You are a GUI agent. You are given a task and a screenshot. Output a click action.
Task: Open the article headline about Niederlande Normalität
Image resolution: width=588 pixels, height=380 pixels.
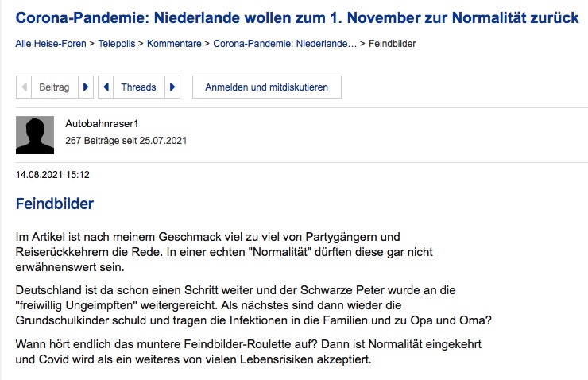[297, 17]
